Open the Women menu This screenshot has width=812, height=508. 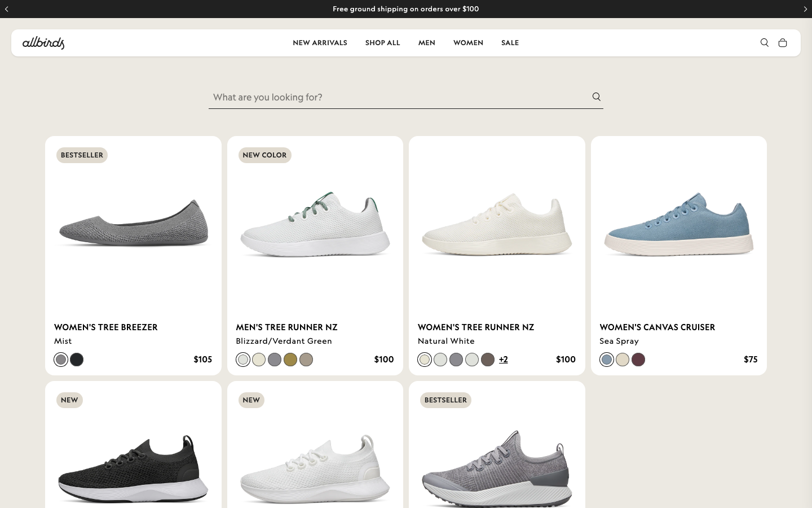(x=468, y=43)
